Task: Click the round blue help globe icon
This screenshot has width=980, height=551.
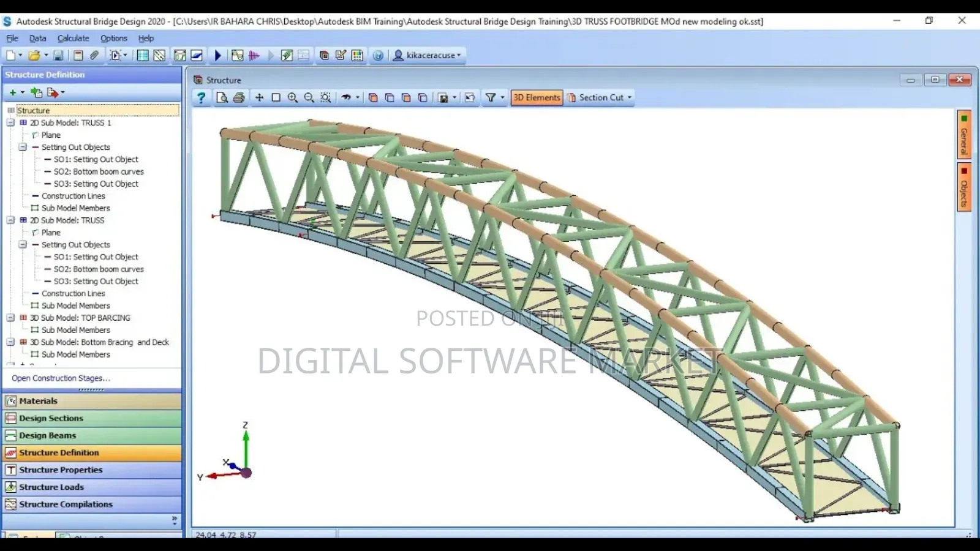Action: (x=378, y=55)
